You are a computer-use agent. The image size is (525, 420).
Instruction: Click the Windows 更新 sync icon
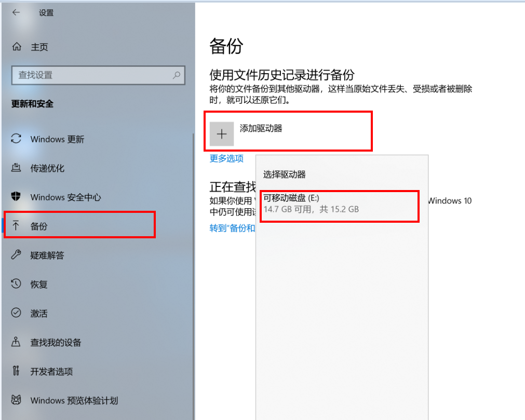point(17,139)
